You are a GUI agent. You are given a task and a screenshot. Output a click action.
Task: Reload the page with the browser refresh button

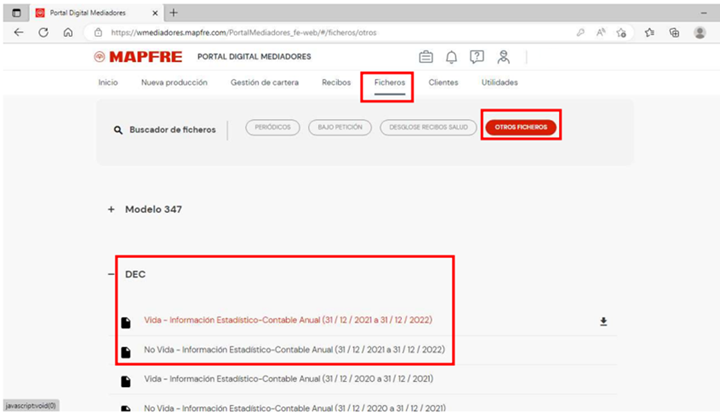click(43, 32)
